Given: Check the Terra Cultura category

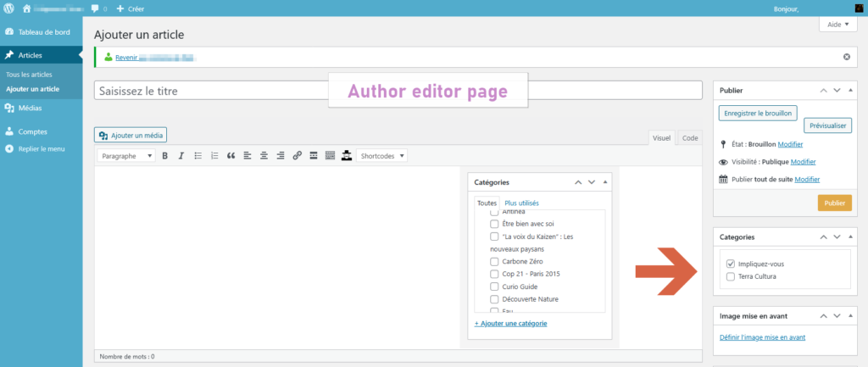Looking at the screenshot, I should tap(730, 276).
